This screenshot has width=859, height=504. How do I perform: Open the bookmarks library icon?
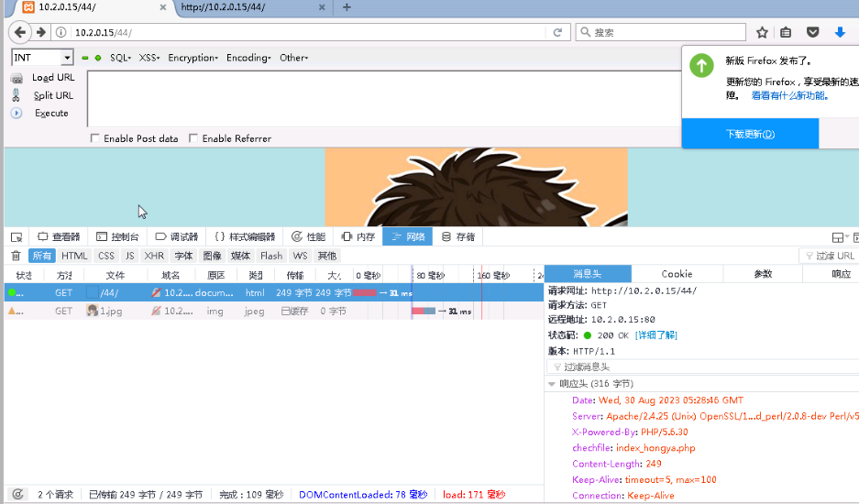786,32
